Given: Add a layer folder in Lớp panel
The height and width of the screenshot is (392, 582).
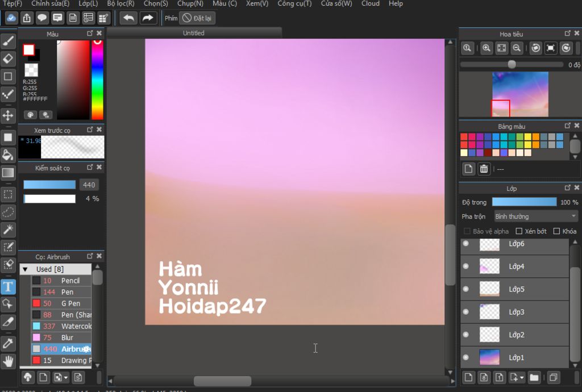Looking at the screenshot, I should point(534,378).
